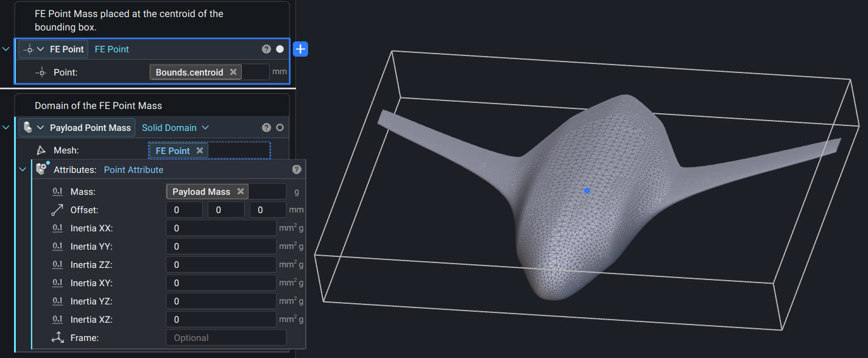Focus the Inertia YZ input field

pyautogui.click(x=221, y=301)
